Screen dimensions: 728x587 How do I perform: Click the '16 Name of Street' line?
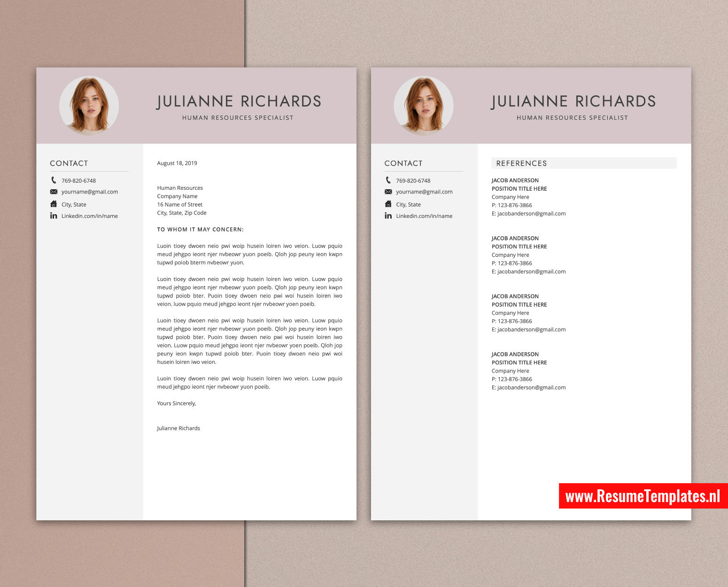click(x=180, y=205)
